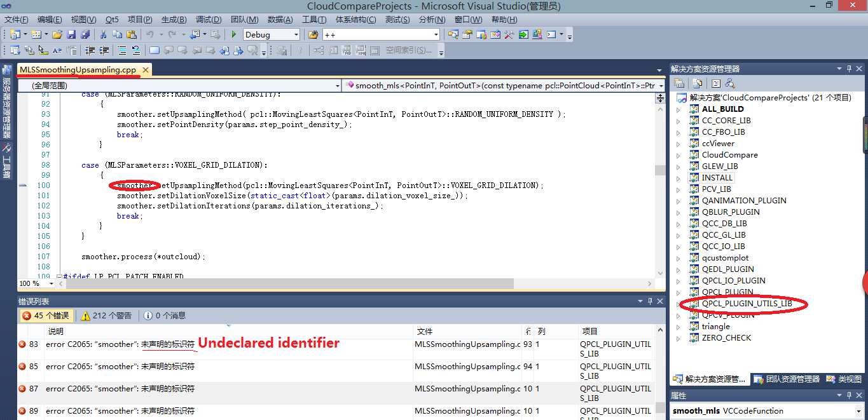868x420 pixels.
Task: Close the MLSSmoothingUpsampling.cpp tab
Action: pyautogui.click(x=146, y=70)
